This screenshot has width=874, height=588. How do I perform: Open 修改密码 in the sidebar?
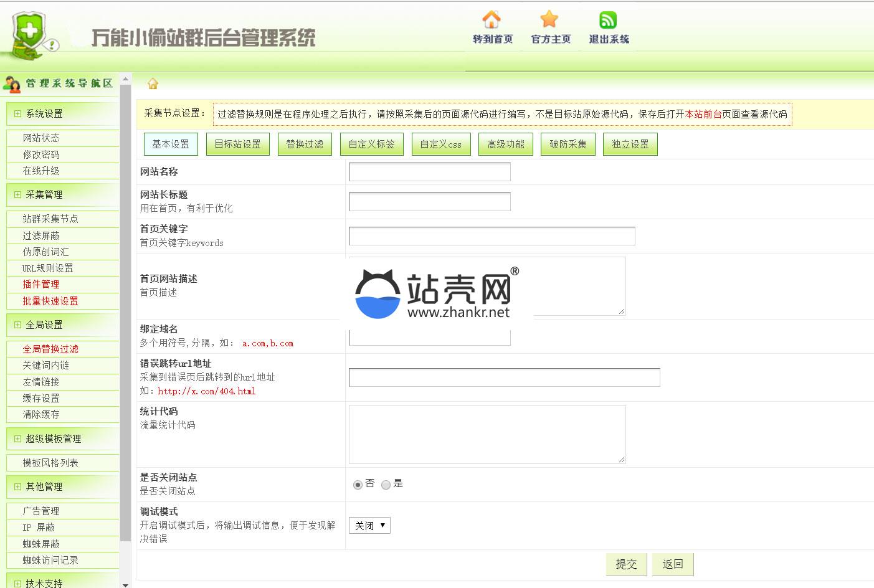click(41, 154)
